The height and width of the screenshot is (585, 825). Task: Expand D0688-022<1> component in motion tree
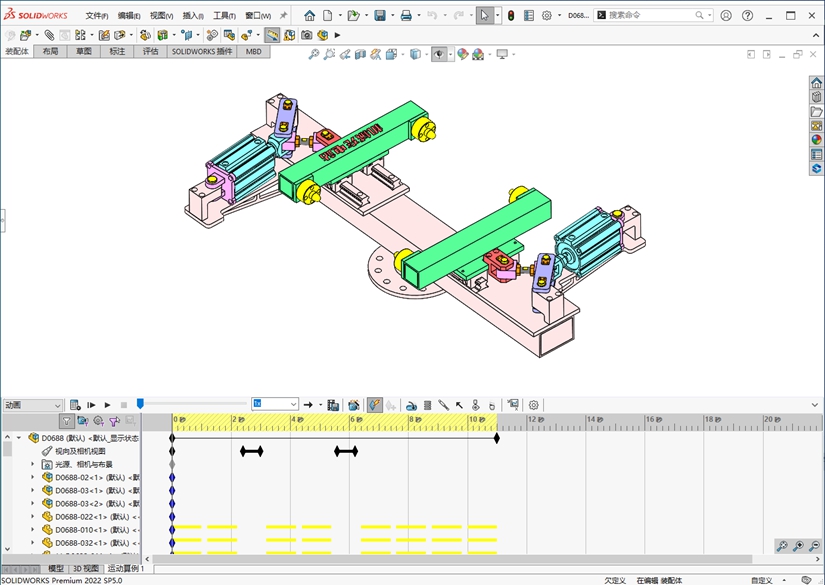33,517
